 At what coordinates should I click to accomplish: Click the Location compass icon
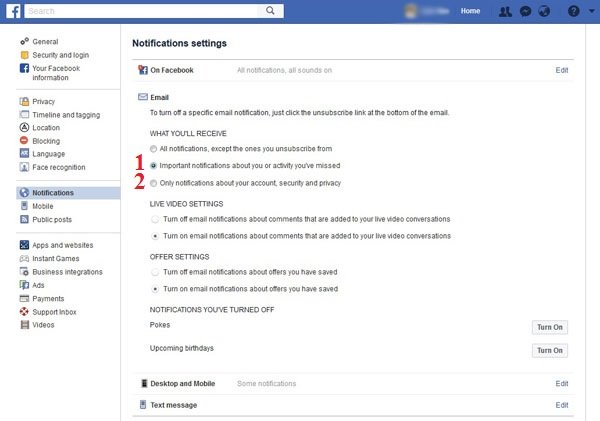24,127
